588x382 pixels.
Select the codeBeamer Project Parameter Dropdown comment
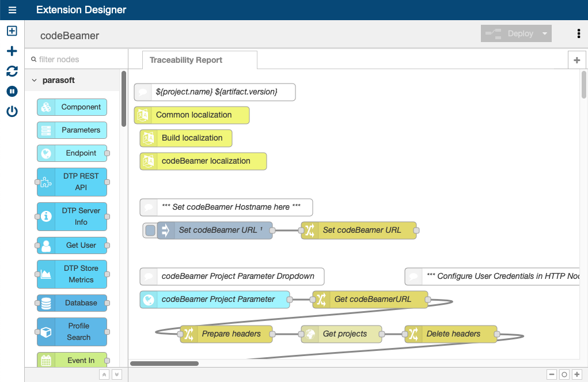click(x=232, y=277)
